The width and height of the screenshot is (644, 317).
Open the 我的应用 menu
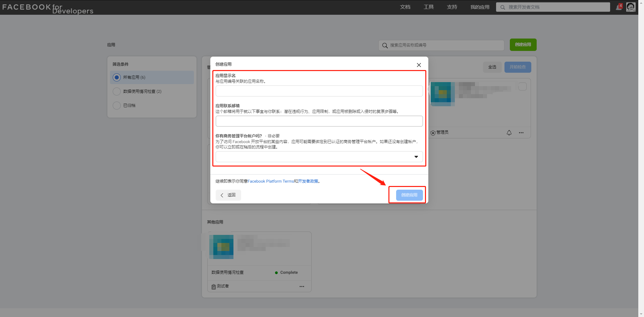(480, 7)
